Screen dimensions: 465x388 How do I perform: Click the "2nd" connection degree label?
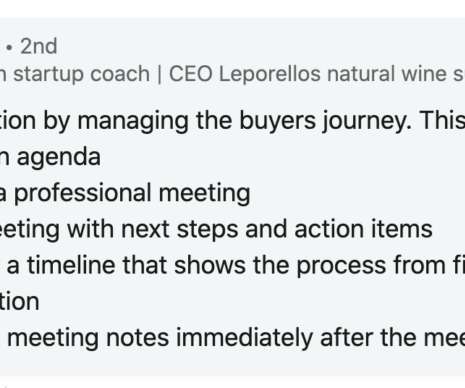click(x=39, y=46)
